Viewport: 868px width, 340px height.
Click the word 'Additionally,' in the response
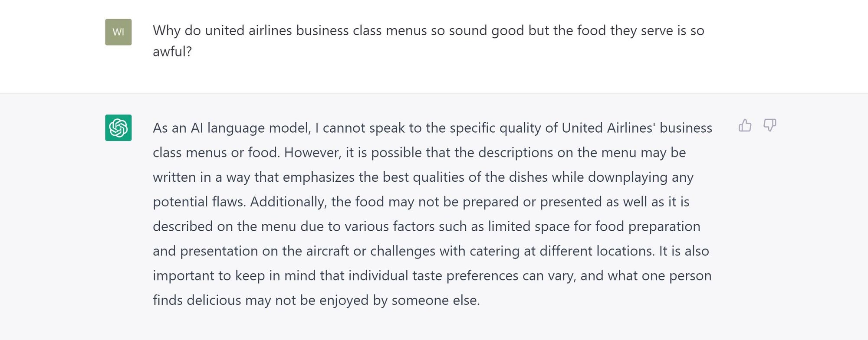pos(289,202)
